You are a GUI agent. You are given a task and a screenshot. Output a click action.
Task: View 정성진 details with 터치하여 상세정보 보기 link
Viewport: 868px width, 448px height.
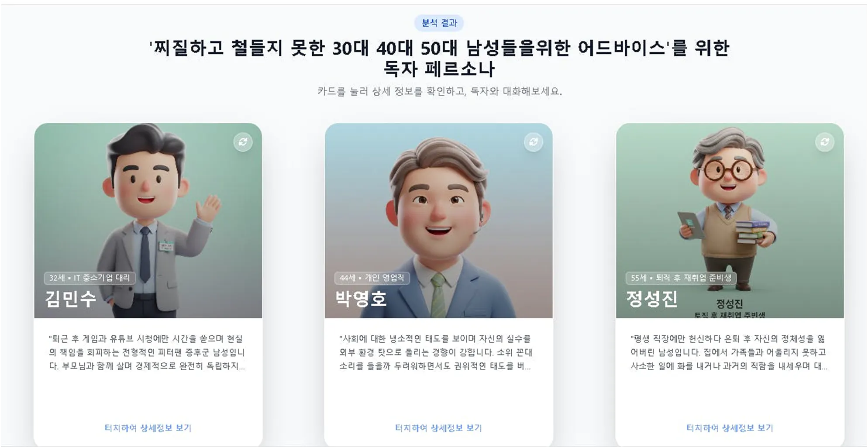[x=730, y=428]
